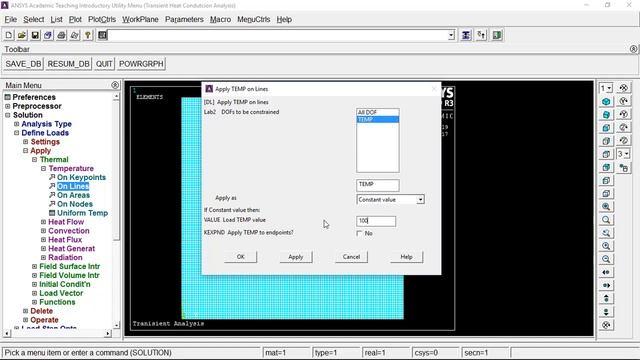Expand the Convection node
The height and width of the screenshot is (360, 640).
pos(43,231)
